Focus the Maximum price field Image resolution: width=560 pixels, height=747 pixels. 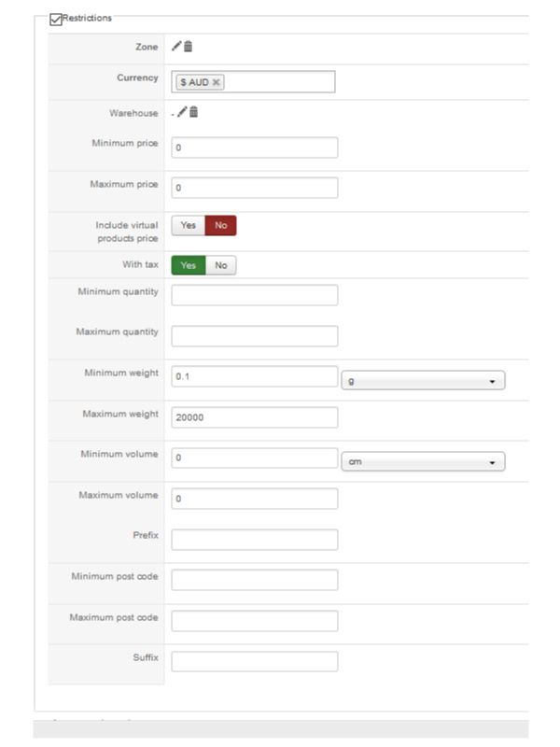[x=254, y=188]
